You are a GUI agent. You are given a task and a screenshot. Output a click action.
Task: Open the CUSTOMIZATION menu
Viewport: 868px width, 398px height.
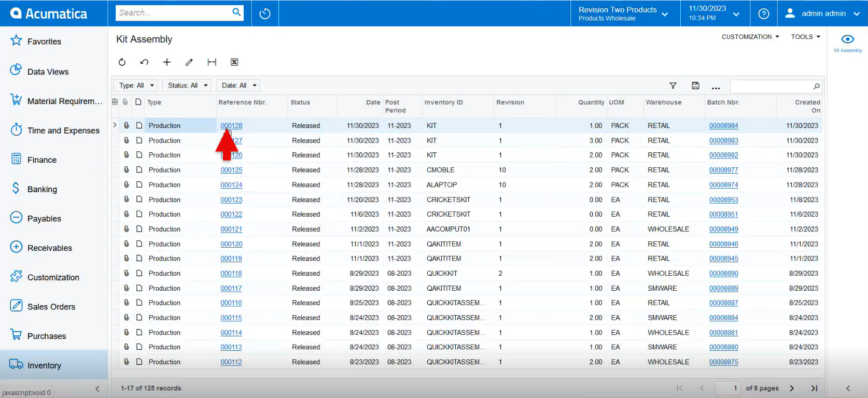[x=750, y=37]
